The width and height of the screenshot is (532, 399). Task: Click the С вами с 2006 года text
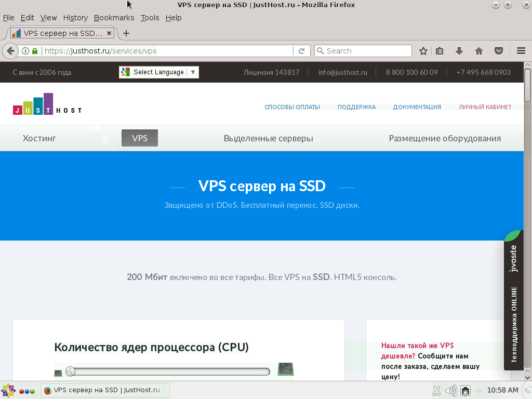42,72
